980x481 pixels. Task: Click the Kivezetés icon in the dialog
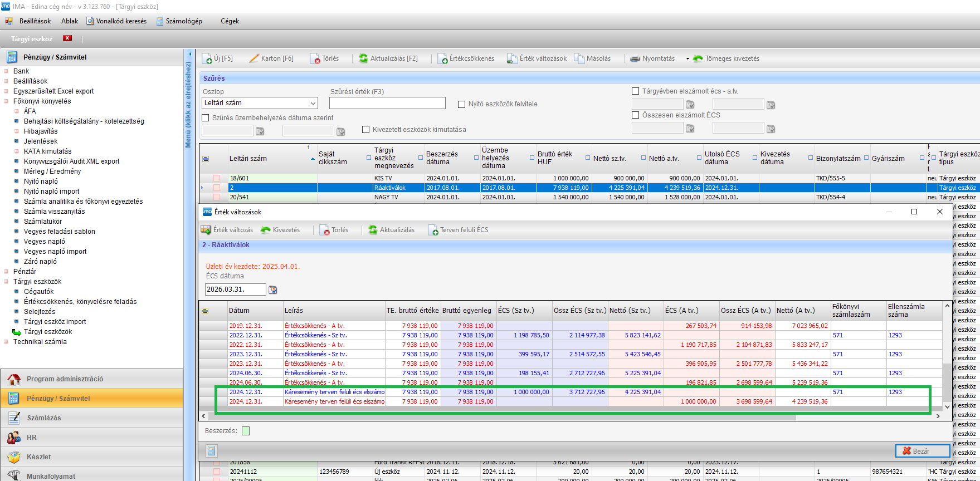coord(266,230)
